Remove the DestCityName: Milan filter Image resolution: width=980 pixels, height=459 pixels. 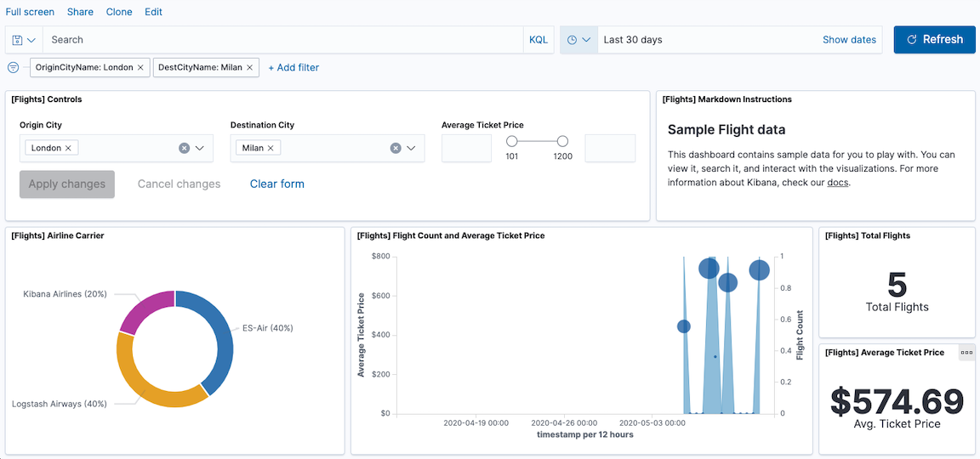[x=250, y=67]
